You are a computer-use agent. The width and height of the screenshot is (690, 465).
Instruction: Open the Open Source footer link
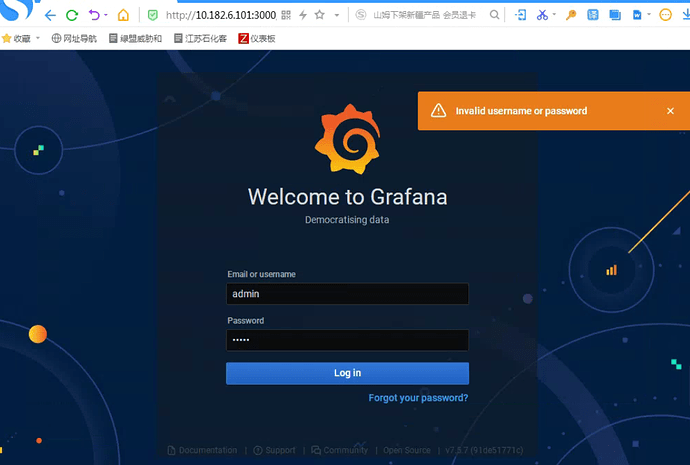[x=407, y=450]
